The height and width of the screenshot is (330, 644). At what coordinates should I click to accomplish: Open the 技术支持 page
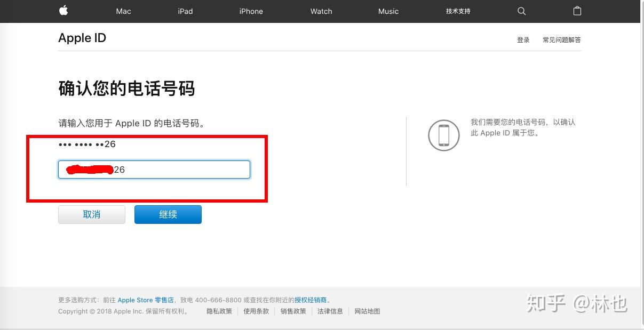coord(457,11)
